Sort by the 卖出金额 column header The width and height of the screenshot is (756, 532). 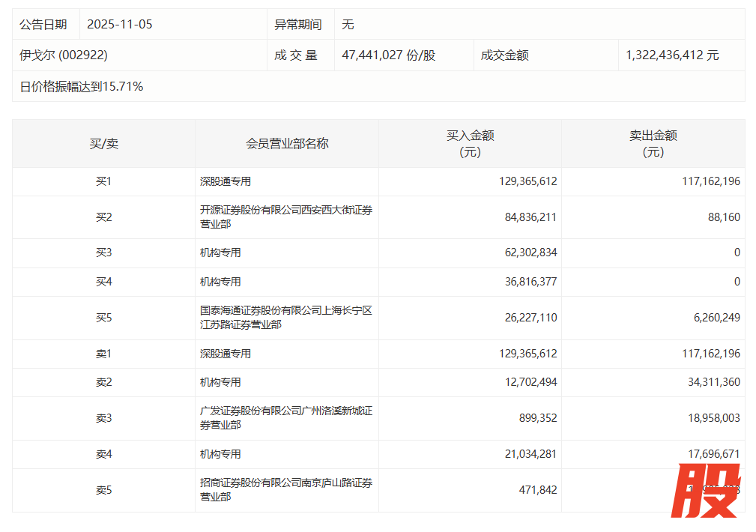coord(653,144)
